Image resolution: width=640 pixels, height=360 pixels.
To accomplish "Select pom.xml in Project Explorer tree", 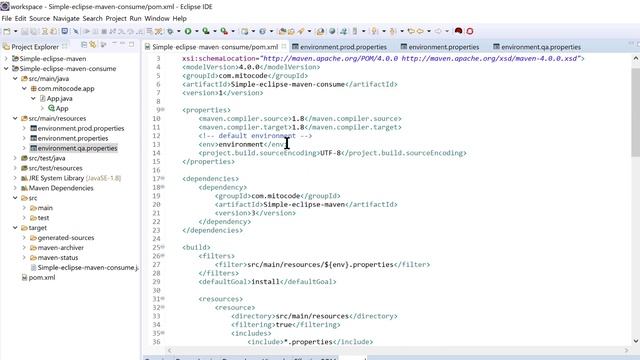I will click(42, 278).
